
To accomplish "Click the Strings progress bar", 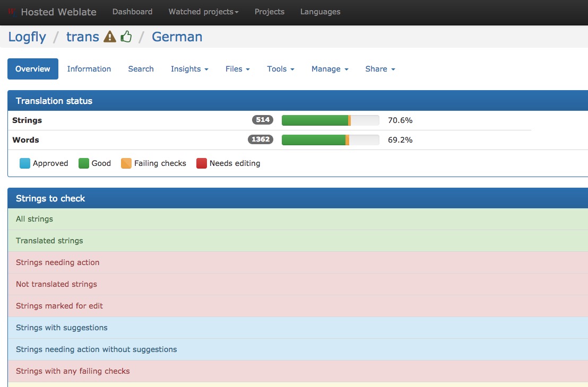I will [x=331, y=120].
